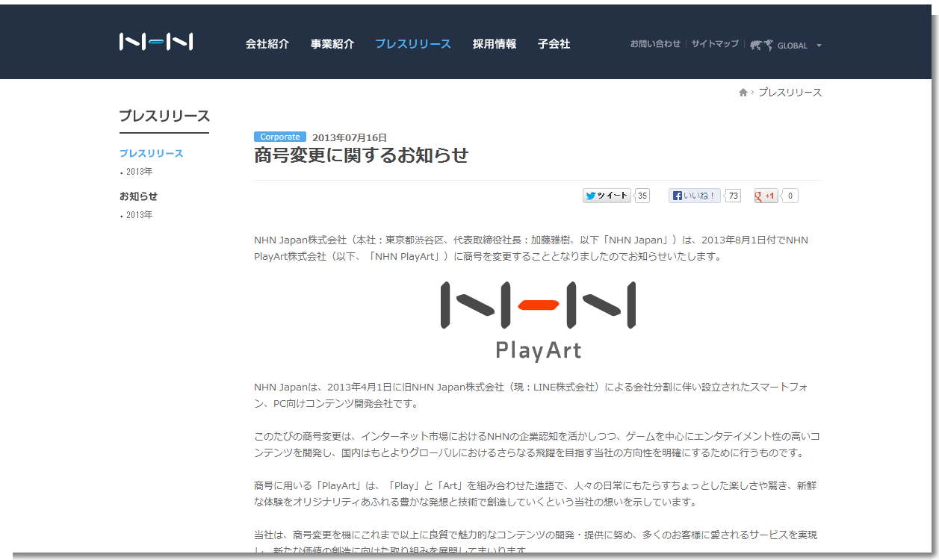This screenshot has height=560, width=939.
Task: Open 2013年 under お知らせ
Action: click(x=139, y=215)
